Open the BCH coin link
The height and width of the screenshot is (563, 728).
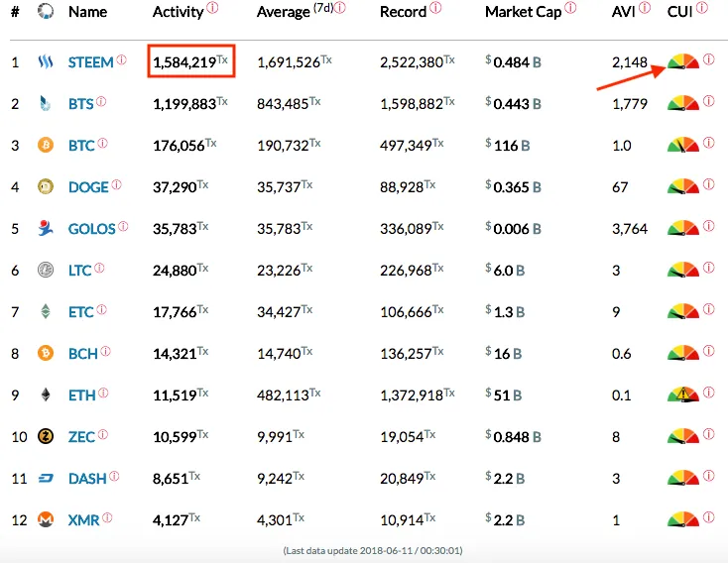point(83,354)
